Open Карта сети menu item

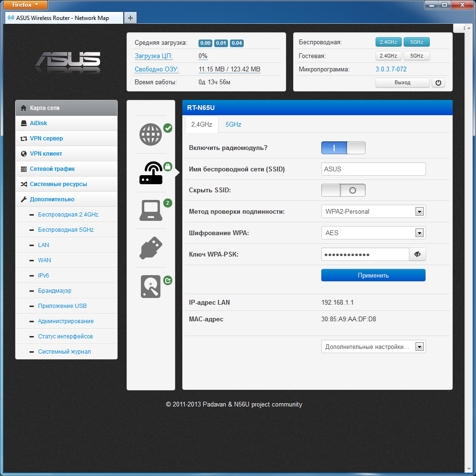[66, 108]
